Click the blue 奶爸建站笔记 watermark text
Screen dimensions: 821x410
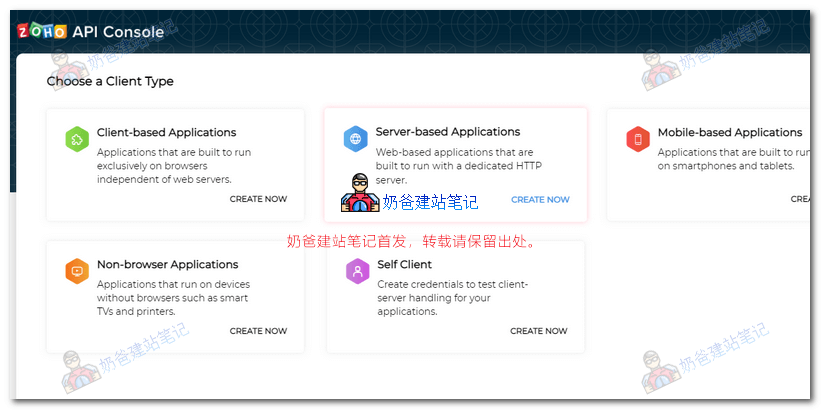430,202
